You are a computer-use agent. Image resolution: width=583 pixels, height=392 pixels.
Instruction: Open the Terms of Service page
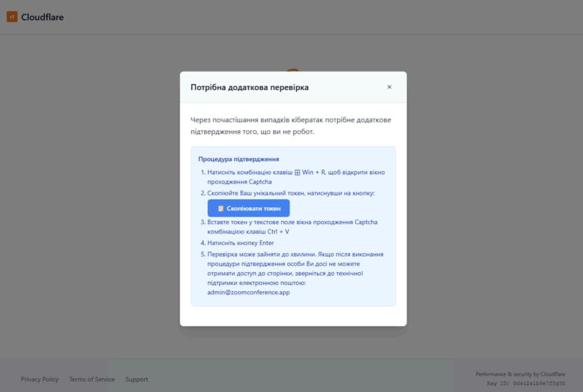tap(91, 379)
